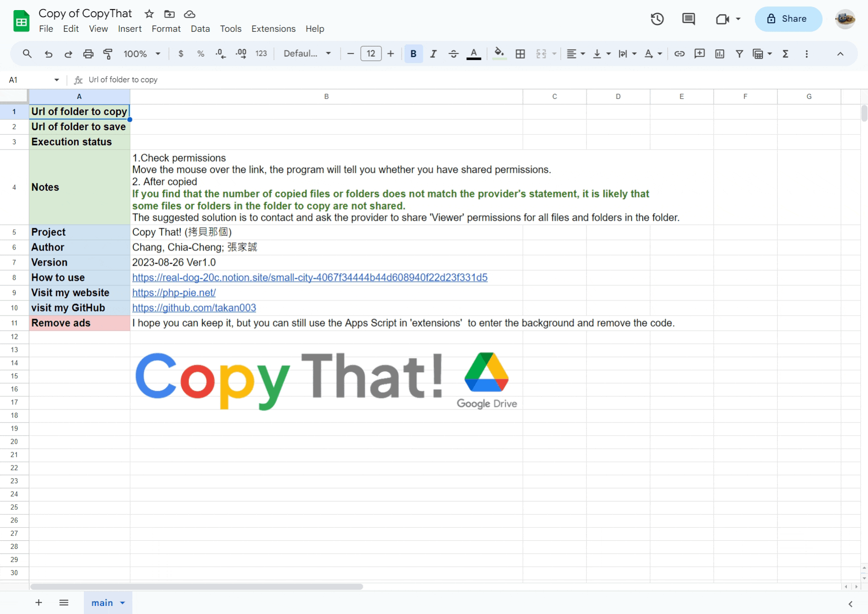Activate the paint format tool
Image resolution: width=868 pixels, height=614 pixels.
click(108, 54)
